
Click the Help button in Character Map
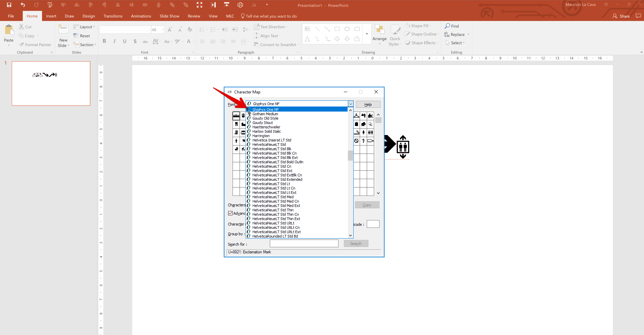pos(368,104)
